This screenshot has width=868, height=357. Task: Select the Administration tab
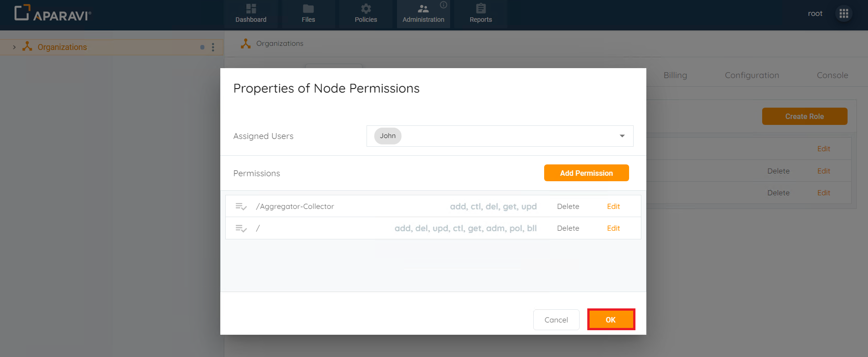pos(423,14)
